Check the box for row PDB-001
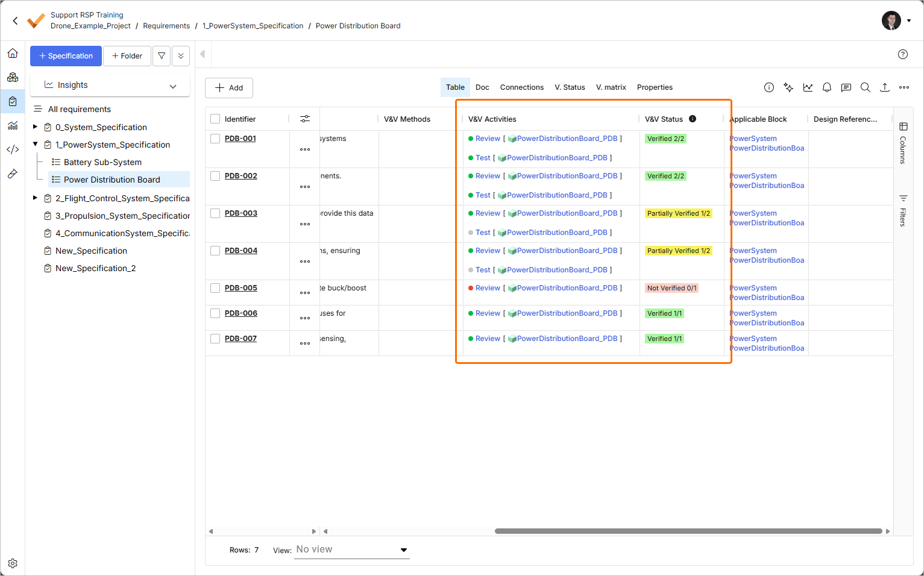Viewport: 924px width, 576px height. (215, 139)
